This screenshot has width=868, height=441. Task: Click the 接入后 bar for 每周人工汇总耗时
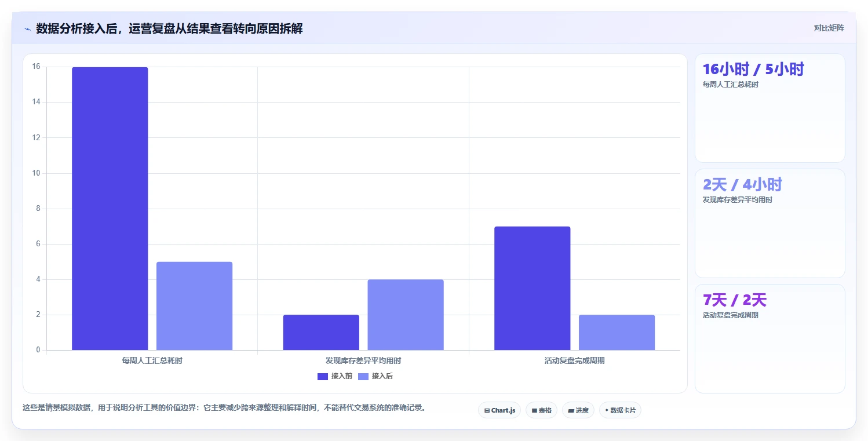[195, 306]
